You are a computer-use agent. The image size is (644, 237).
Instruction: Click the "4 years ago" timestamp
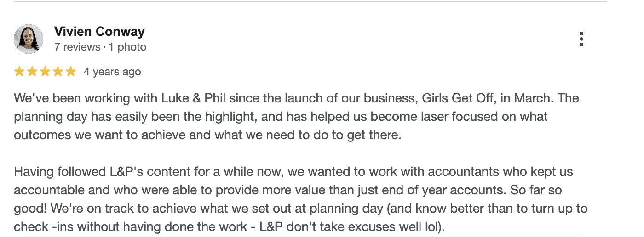[x=112, y=72]
